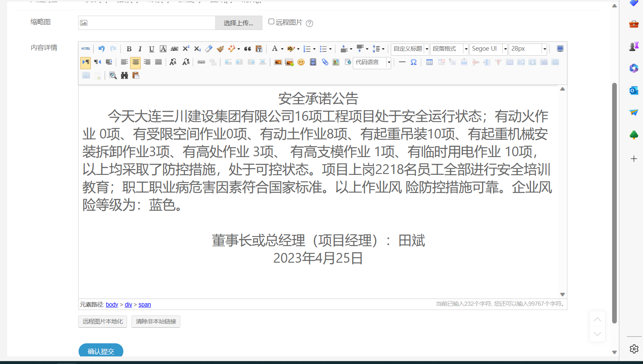Image resolution: width=643 pixels, height=364 pixels.
Task: Apply character border to text
Action: click(163, 49)
